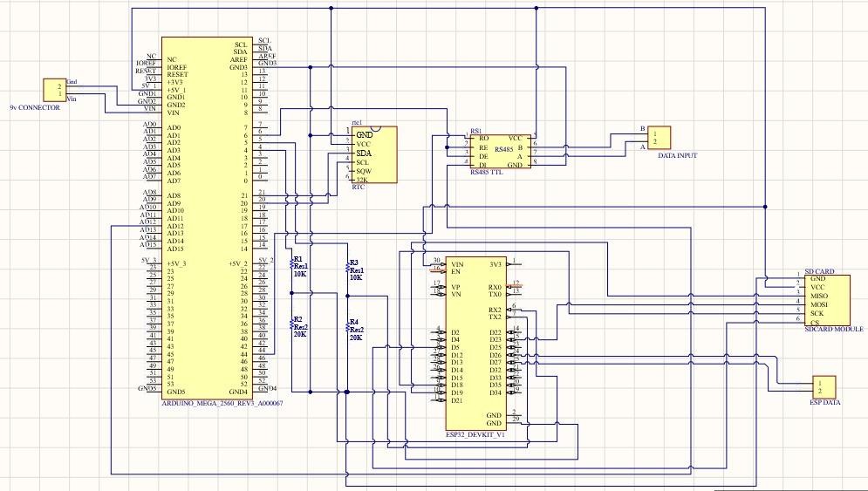Screen dimensions: 868x491
Task: Click the 'SDCARD MODULE' label text
Action: pos(834,330)
